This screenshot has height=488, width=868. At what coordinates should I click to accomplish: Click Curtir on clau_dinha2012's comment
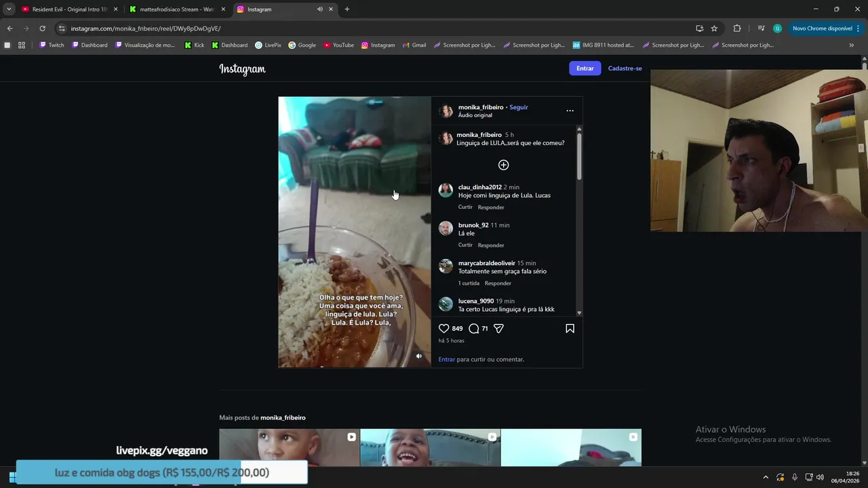coord(465,207)
